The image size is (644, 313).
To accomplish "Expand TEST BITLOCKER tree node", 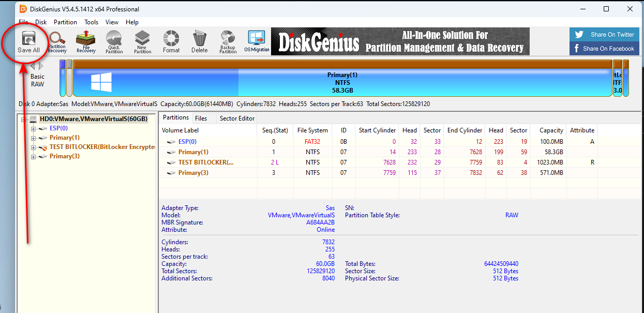I will click(33, 147).
